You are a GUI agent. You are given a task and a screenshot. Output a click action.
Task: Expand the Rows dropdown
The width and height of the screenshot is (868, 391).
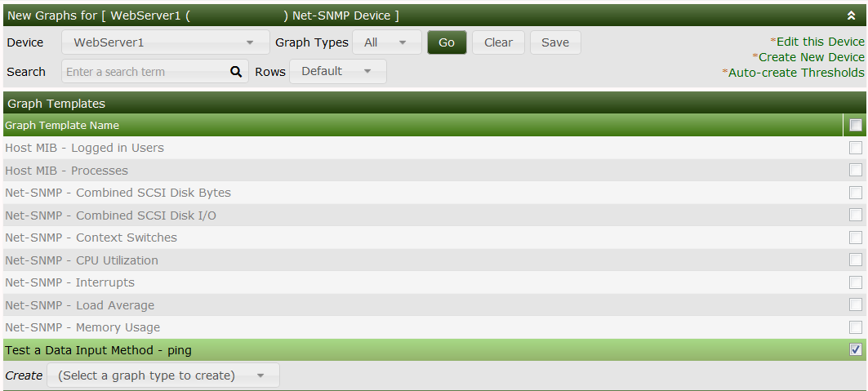(x=337, y=71)
